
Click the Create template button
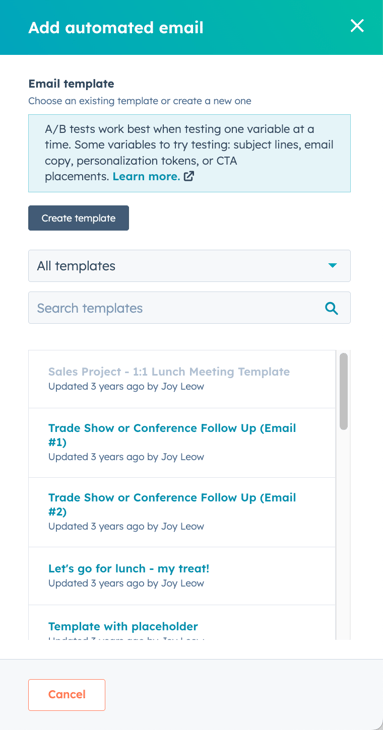coord(79,218)
